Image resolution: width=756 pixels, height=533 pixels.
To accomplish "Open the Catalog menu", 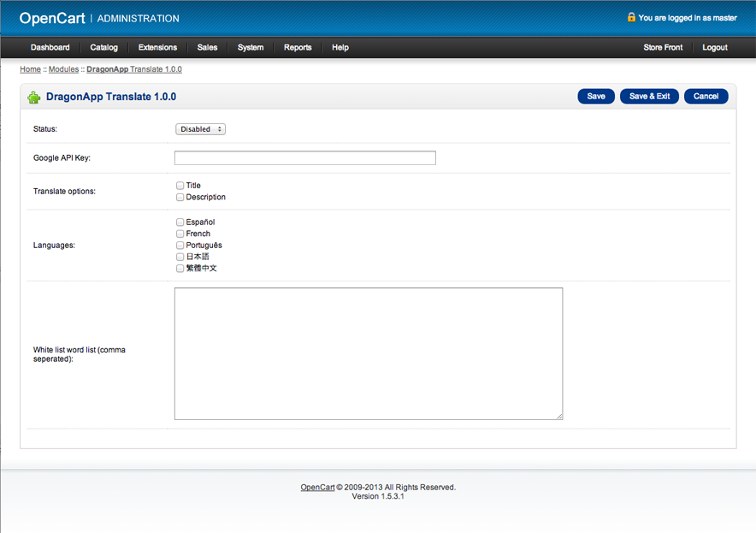I will [103, 47].
